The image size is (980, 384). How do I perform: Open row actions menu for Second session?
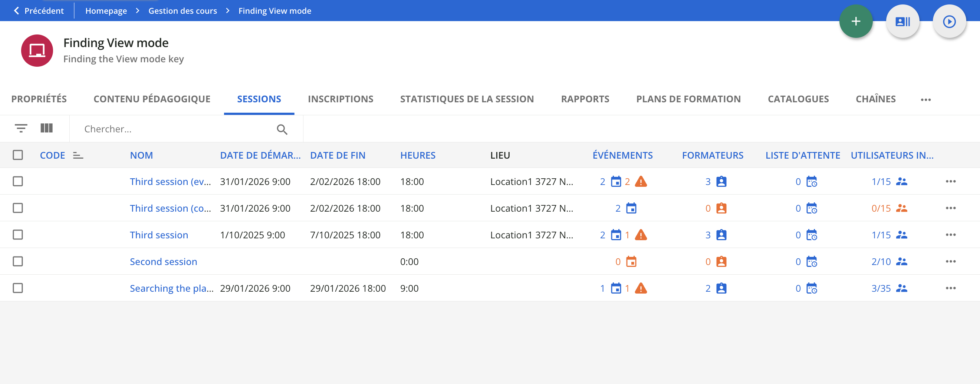coord(950,262)
